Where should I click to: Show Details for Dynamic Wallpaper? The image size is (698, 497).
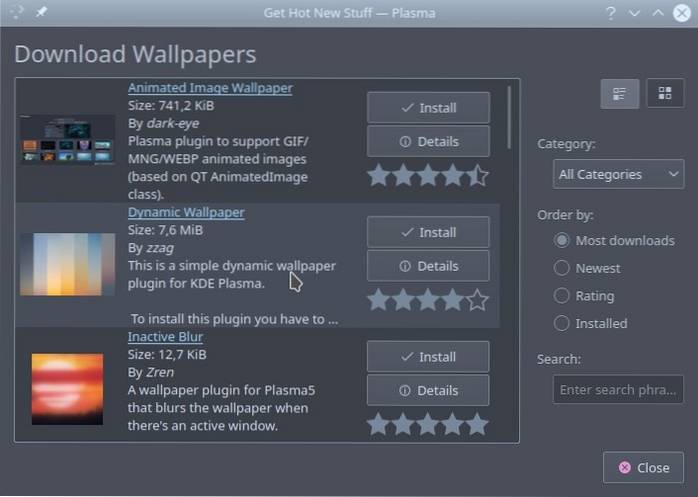(428, 266)
